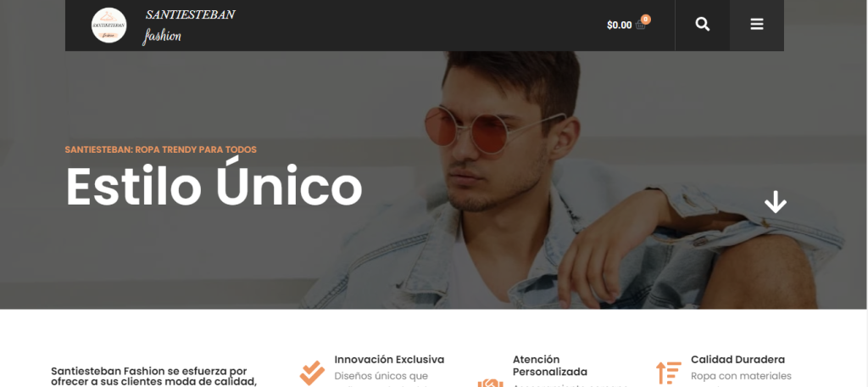868x387 pixels.
Task: Click the $0.00 cart total
Action: pyautogui.click(x=619, y=25)
